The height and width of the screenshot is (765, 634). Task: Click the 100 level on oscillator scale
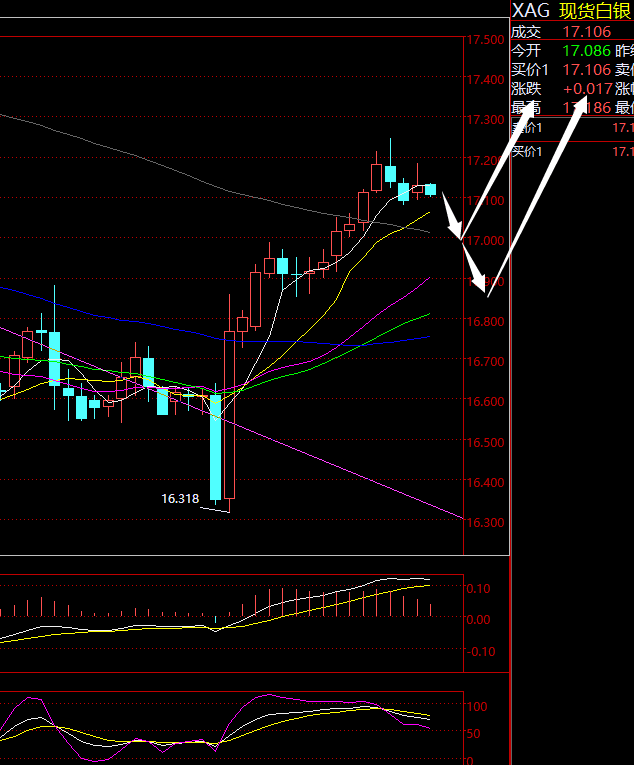click(477, 706)
